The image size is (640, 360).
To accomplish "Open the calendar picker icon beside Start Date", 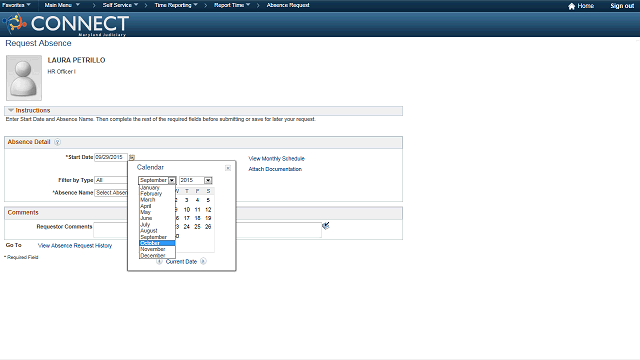I will click(x=132, y=158).
